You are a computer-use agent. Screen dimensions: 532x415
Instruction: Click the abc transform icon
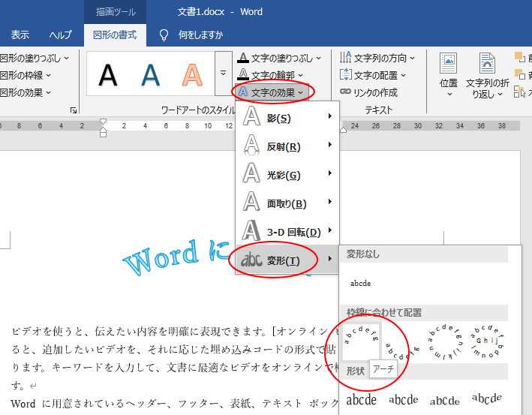[x=251, y=260]
